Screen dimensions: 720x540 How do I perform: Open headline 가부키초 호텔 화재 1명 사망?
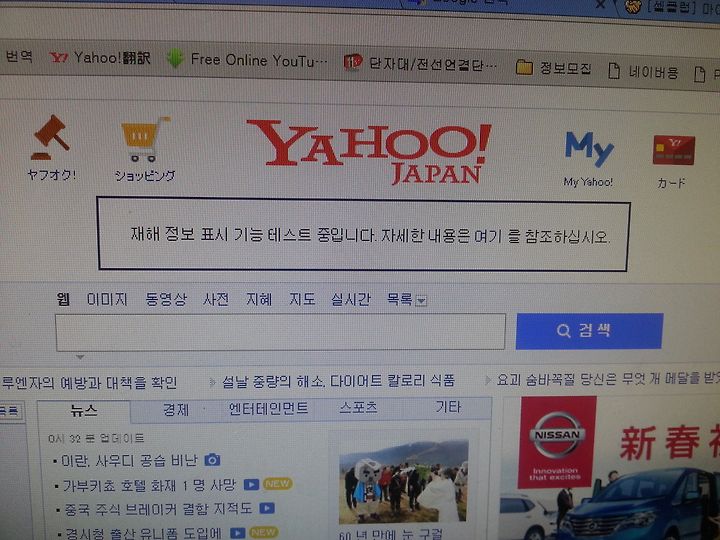pos(149,484)
